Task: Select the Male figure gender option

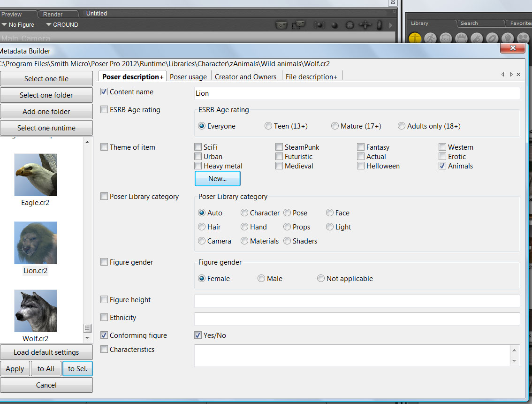Action: pos(261,279)
